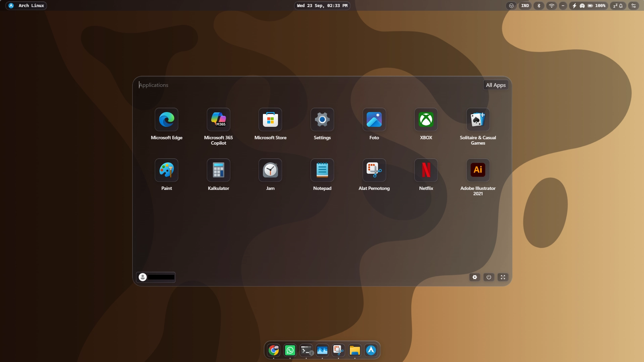644x362 pixels.
Task: Open the Microsoft Store app
Action: coord(270,119)
